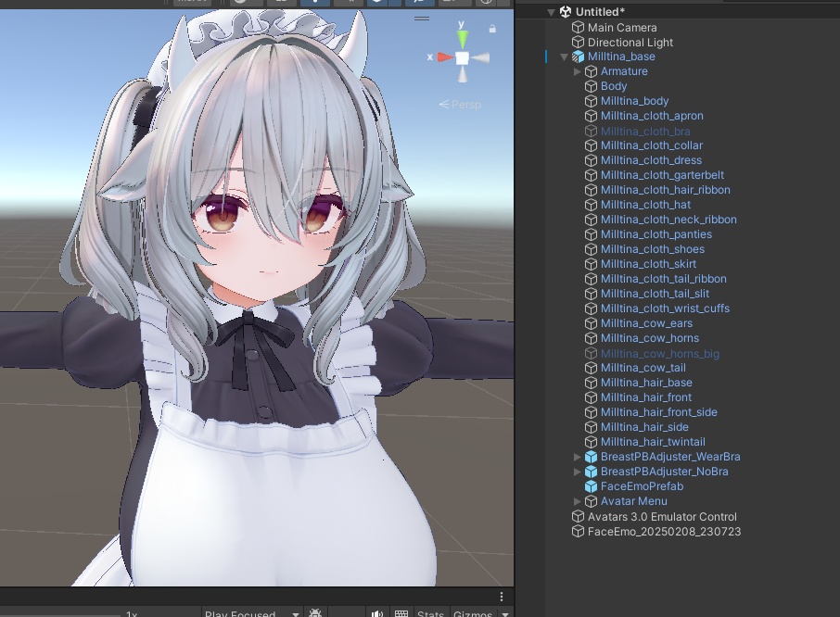Screen dimensions: 840x617
Task: Click the scene icon beside Untitled*
Action: (564, 11)
